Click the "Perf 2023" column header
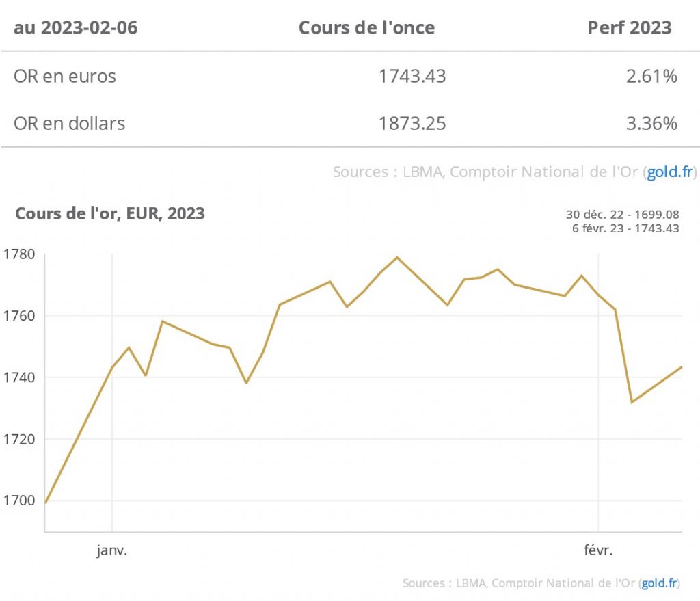 click(630, 28)
